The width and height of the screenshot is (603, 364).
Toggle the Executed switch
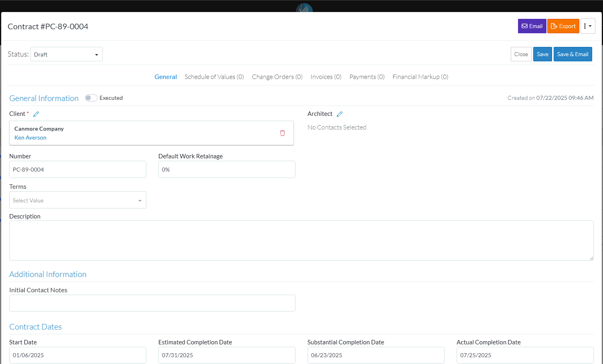coord(91,98)
